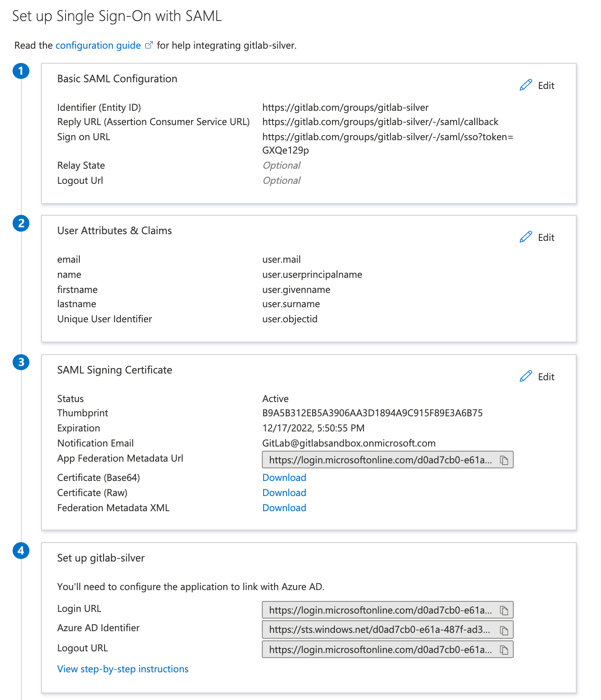
Task: Download the Certificate (Raw)
Action: [x=284, y=493]
